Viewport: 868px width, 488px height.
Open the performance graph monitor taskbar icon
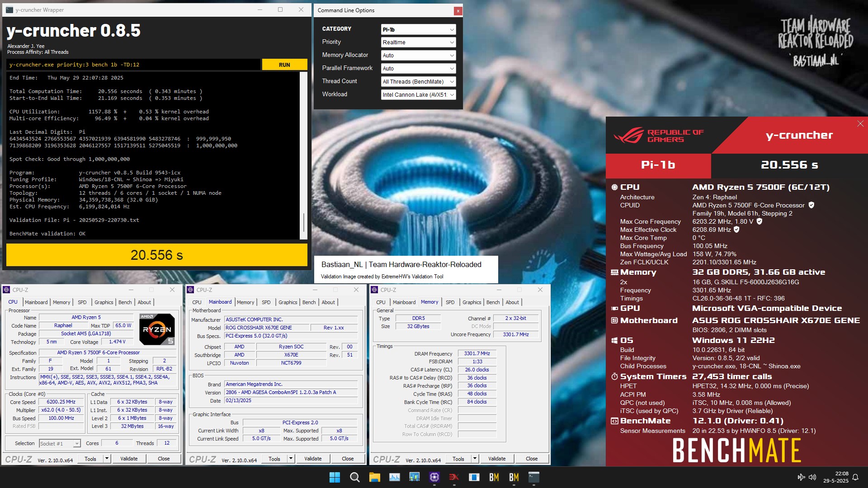(x=395, y=477)
